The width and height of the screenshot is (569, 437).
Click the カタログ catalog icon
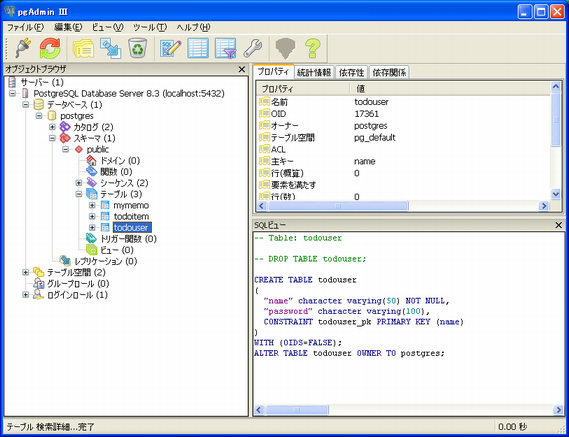65,127
